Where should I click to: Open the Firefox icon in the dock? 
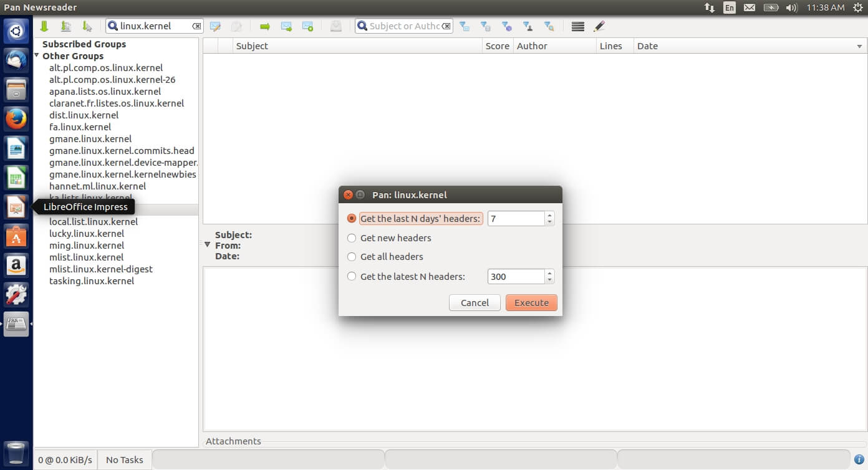pyautogui.click(x=16, y=118)
